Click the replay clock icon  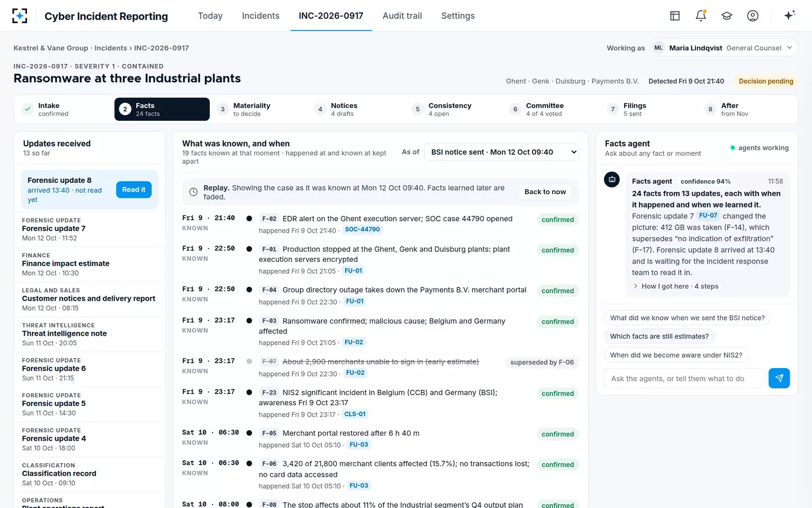coord(193,192)
